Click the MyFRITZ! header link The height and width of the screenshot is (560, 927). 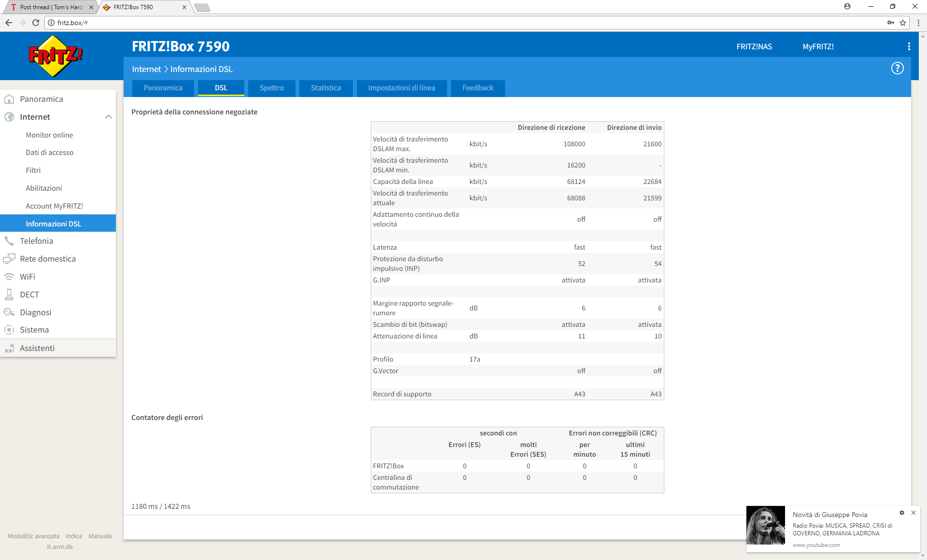(x=818, y=46)
